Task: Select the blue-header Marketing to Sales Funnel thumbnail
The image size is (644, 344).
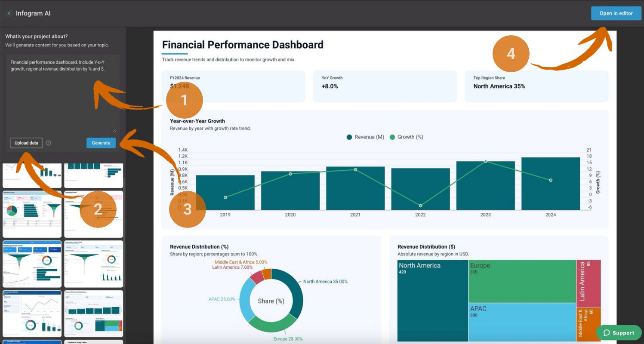Action: (32, 264)
